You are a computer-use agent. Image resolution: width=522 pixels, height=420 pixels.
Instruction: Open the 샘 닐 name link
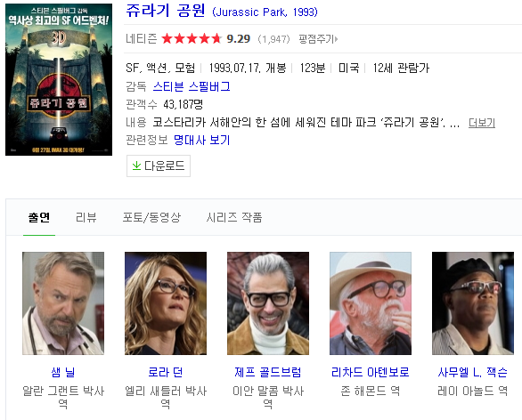pyautogui.click(x=63, y=372)
